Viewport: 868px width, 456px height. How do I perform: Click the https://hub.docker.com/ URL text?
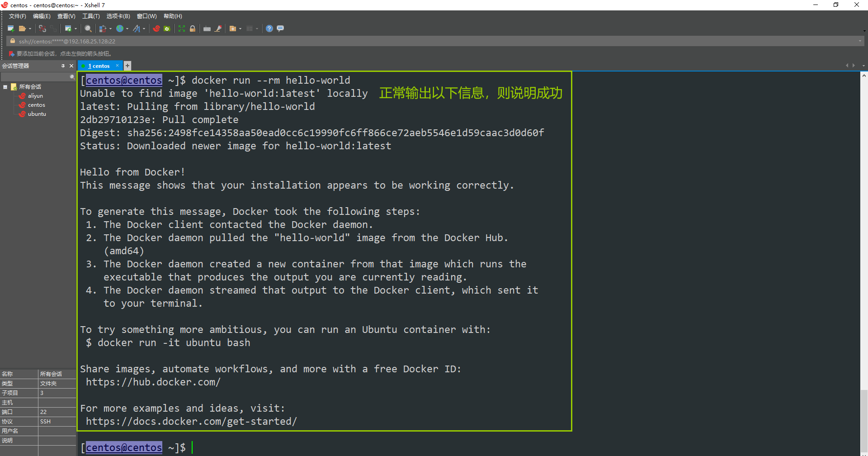[x=153, y=382]
